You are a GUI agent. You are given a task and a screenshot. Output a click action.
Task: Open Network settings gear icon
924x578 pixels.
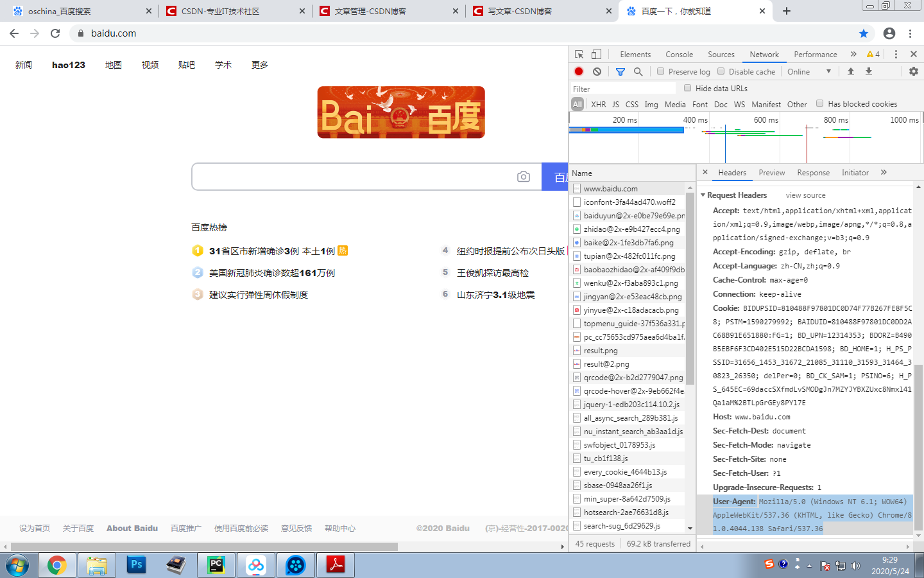click(x=914, y=72)
